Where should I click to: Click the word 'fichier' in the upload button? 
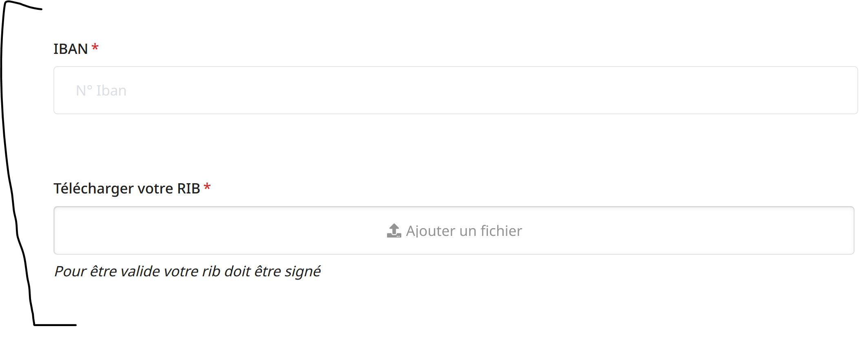point(501,231)
